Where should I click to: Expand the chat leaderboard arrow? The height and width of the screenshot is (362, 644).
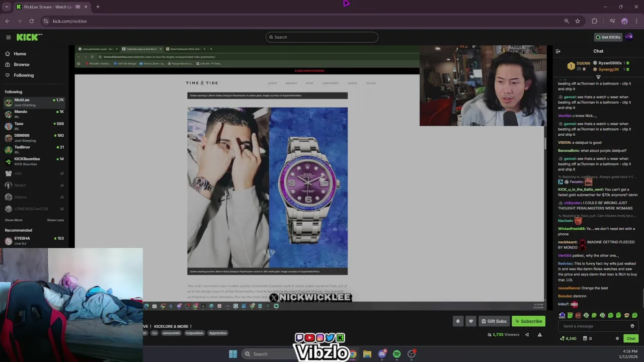pyautogui.click(x=598, y=77)
